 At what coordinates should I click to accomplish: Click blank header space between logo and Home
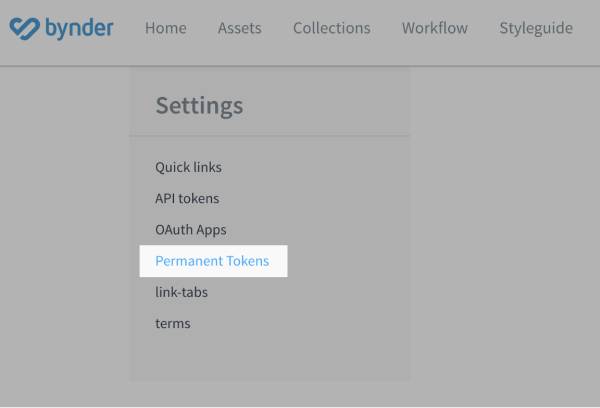[x=129, y=28]
